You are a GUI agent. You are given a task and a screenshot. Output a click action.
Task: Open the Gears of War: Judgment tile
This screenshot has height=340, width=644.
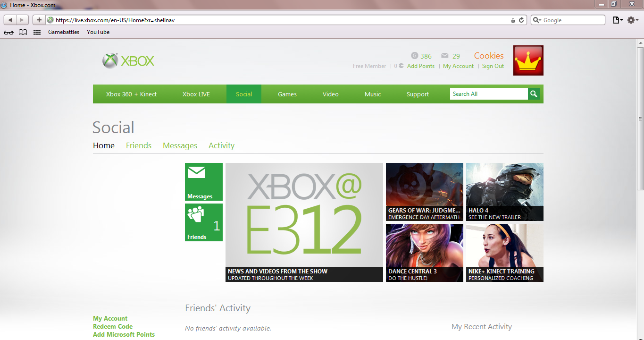[x=425, y=192]
